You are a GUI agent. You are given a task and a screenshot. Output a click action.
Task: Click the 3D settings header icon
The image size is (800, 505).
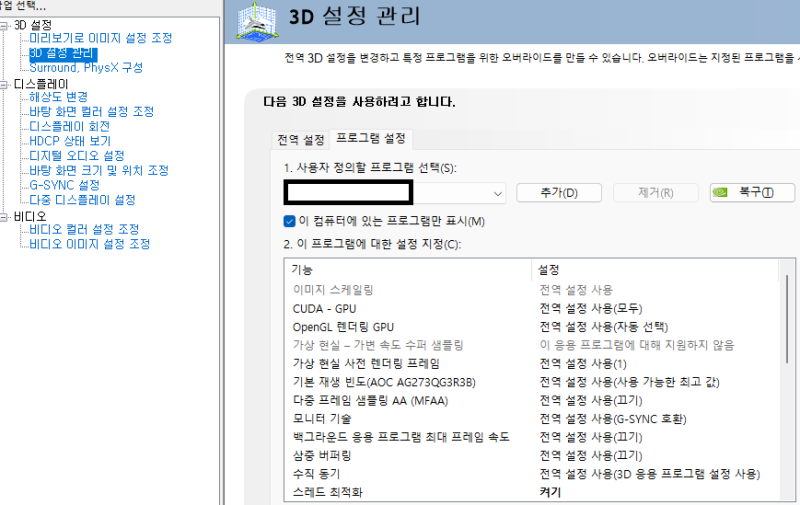tap(258, 22)
